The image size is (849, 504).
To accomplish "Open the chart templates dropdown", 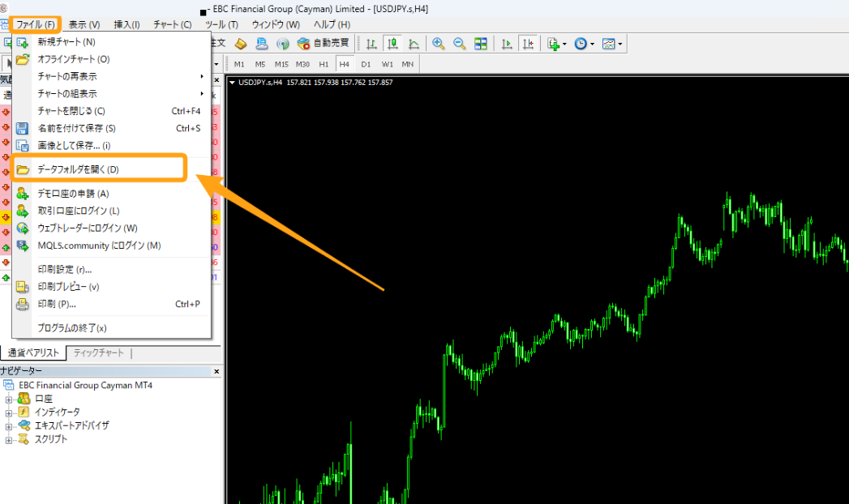I will (x=612, y=44).
